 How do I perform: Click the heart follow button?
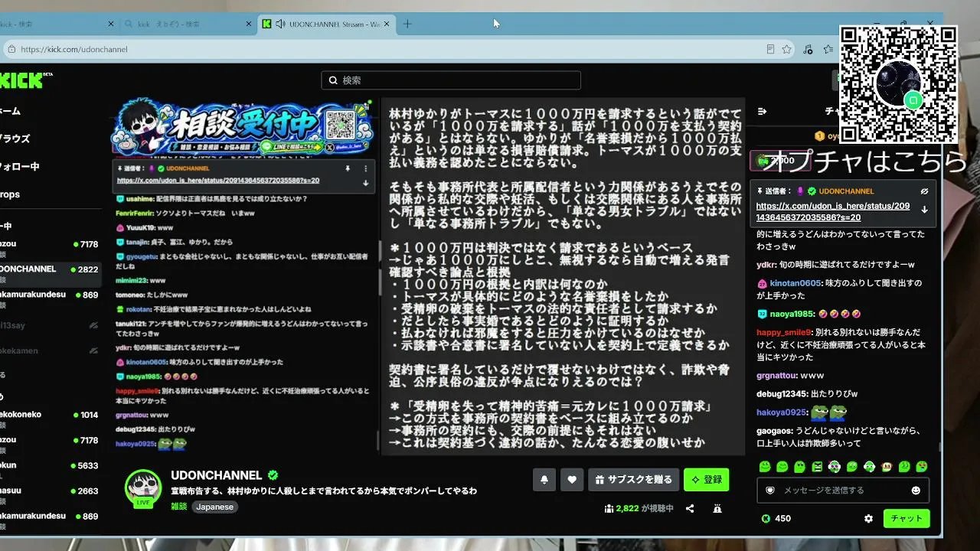click(x=572, y=480)
